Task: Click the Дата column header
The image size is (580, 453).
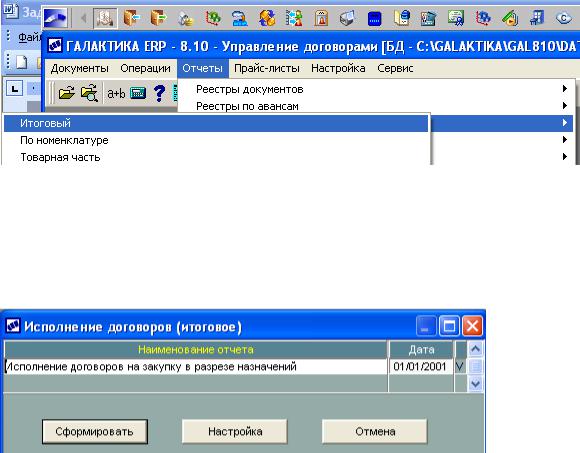Action: click(421, 349)
